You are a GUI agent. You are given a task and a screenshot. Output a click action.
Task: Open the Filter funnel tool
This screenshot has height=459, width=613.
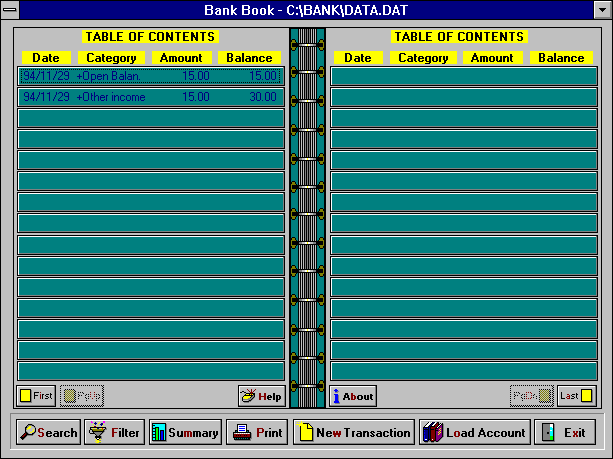(x=114, y=432)
